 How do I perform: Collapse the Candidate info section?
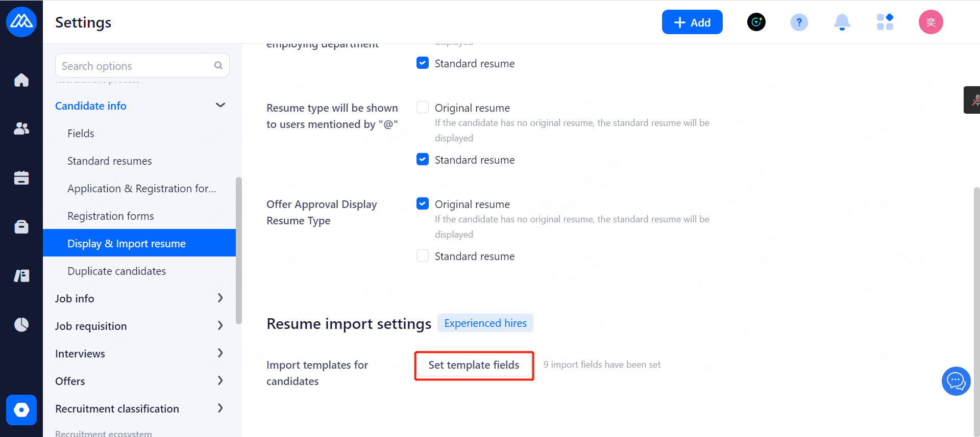(x=220, y=106)
